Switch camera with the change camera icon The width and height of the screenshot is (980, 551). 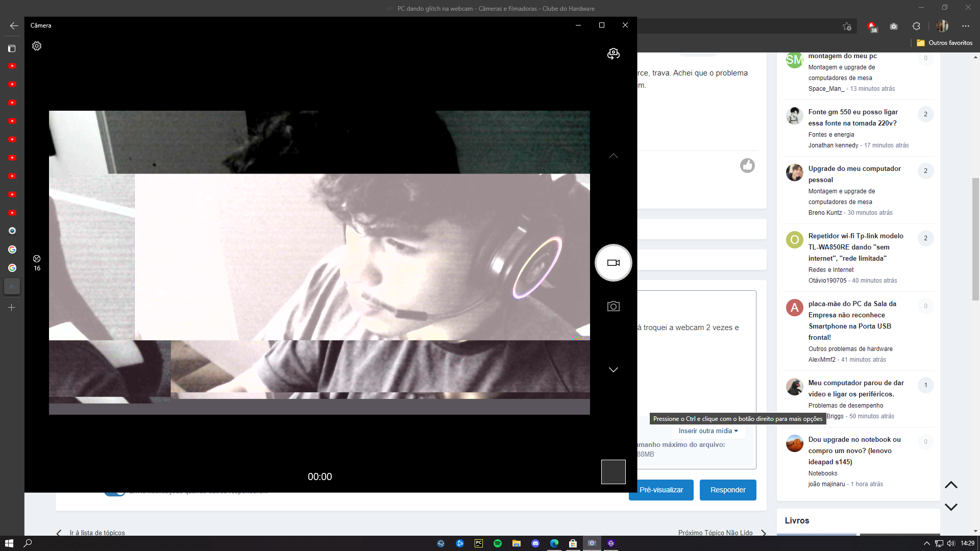coord(613,54)
